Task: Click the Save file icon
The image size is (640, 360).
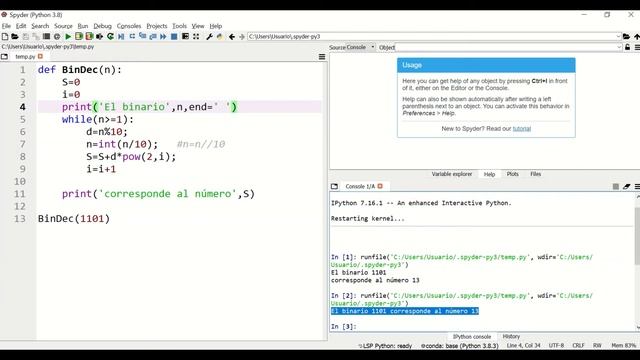Action: coord(25,37)
